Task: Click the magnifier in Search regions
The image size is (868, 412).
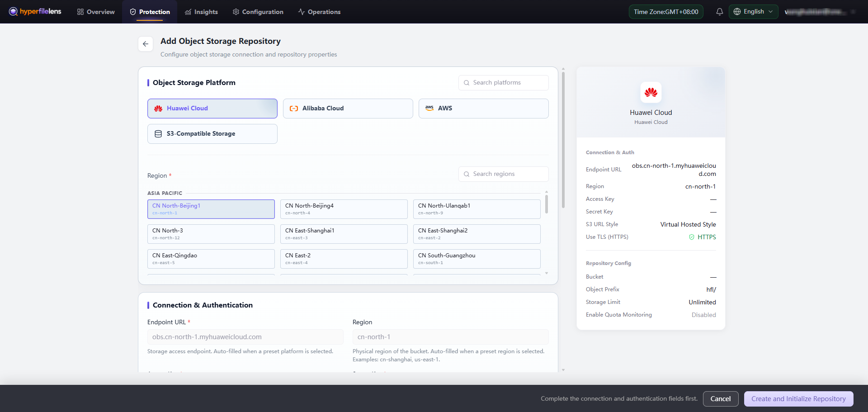Action: [x=467, y=174]
